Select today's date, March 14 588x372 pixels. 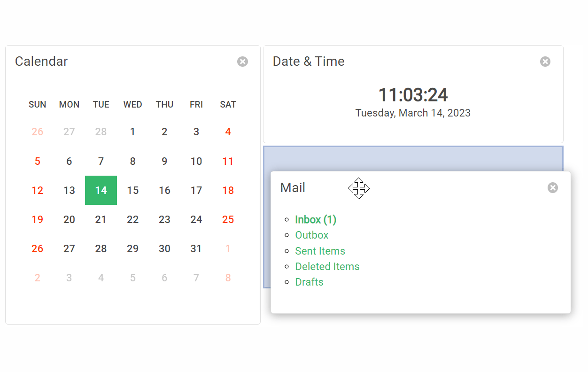101,190
